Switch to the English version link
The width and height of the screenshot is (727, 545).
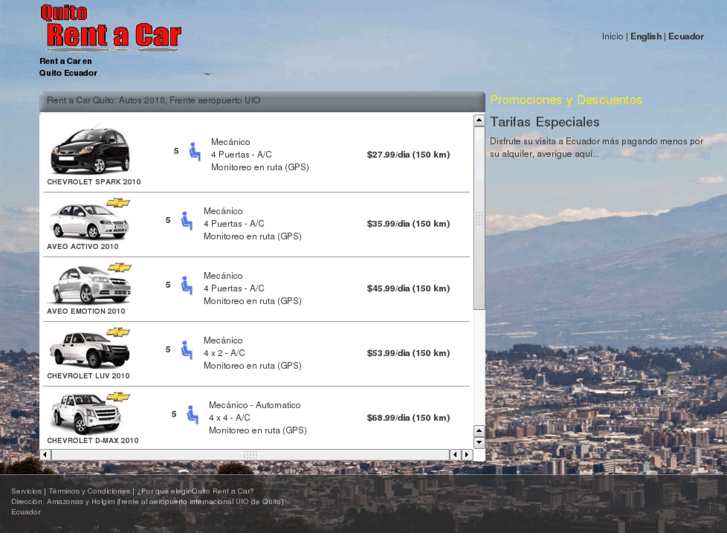click(645, 36)
